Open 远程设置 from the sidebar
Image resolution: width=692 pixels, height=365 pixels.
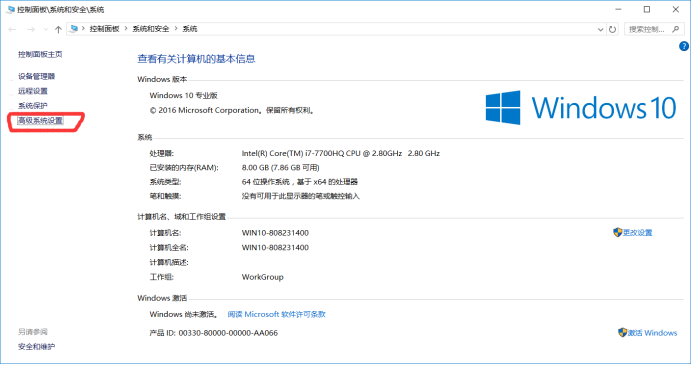coord(33,91)
